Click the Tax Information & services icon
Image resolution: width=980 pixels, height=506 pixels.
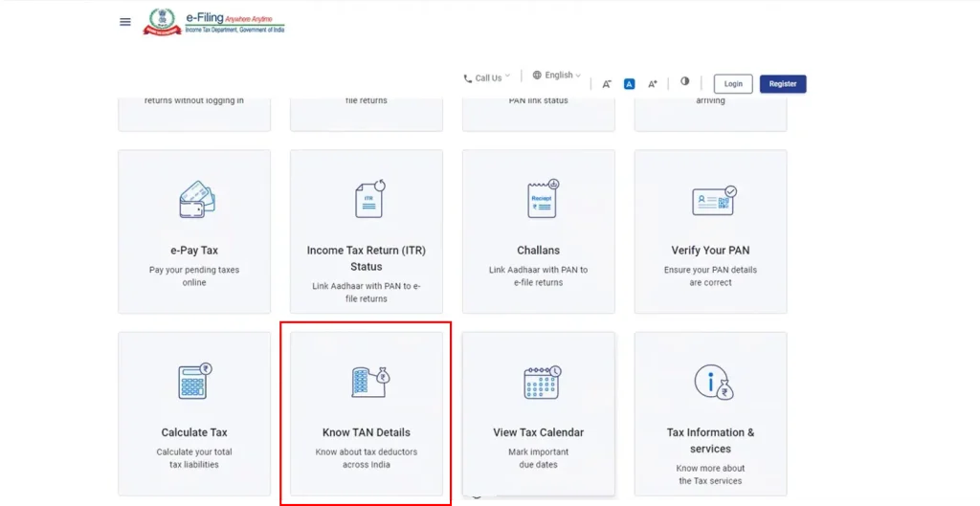tap(712, 382)
